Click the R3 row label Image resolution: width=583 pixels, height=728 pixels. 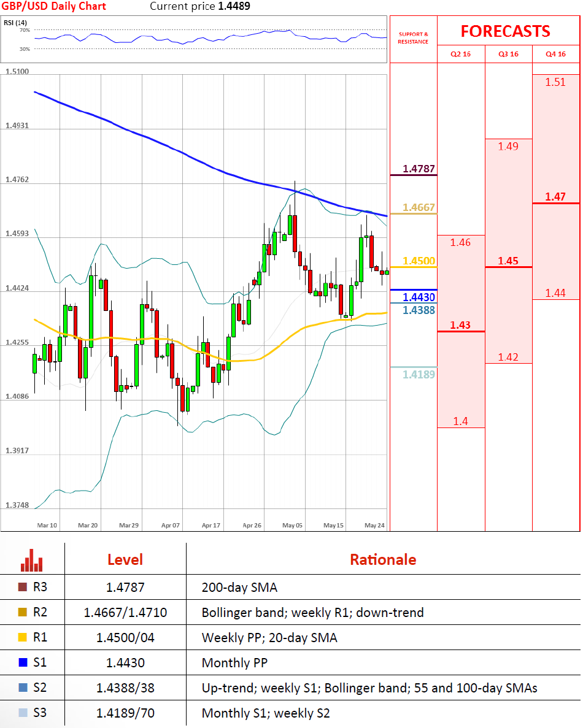coord(40,588)
